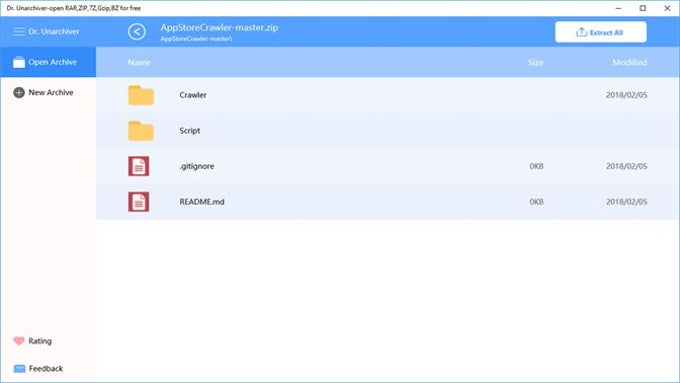Click the AppStoreCrawler-master.zip title
Image resolution: width=680 pixels, height=383 pixels.
pos(219,27)
